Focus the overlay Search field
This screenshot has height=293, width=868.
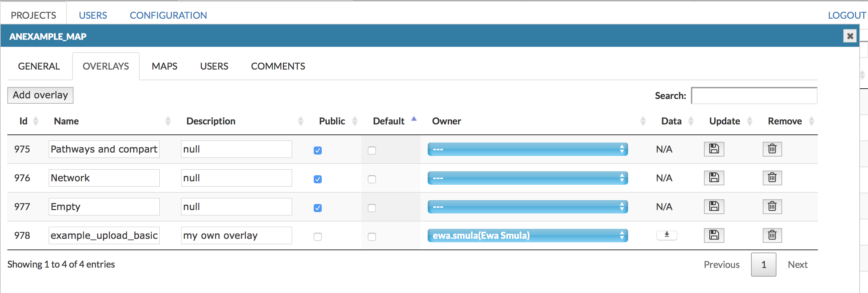point(754,96)
